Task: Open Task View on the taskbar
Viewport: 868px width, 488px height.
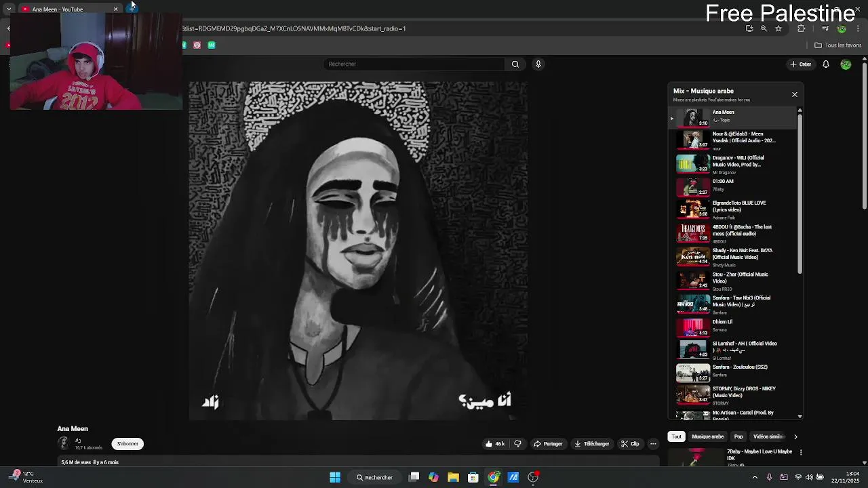Action: [x=414, y=477]
